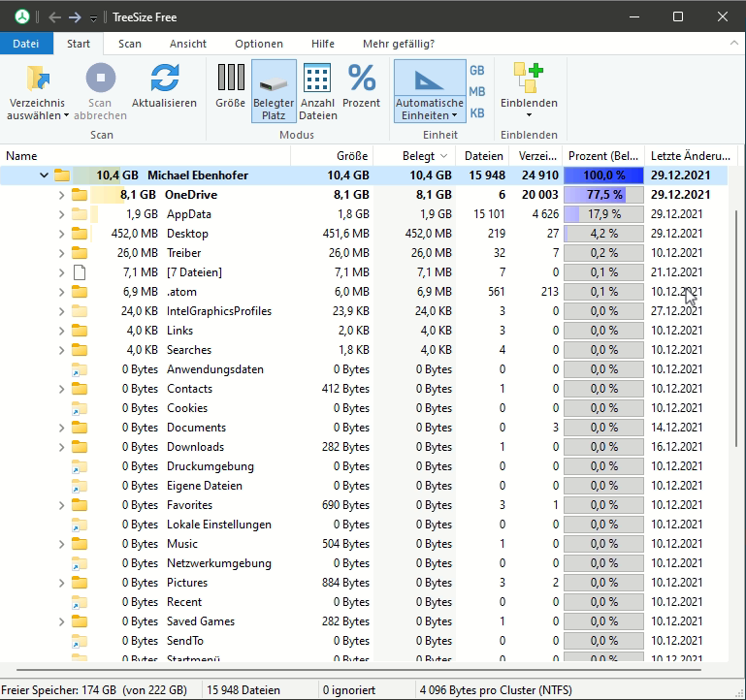Refresh scan with Aktualisieren

pyautogui.click(x=164, y=85)
